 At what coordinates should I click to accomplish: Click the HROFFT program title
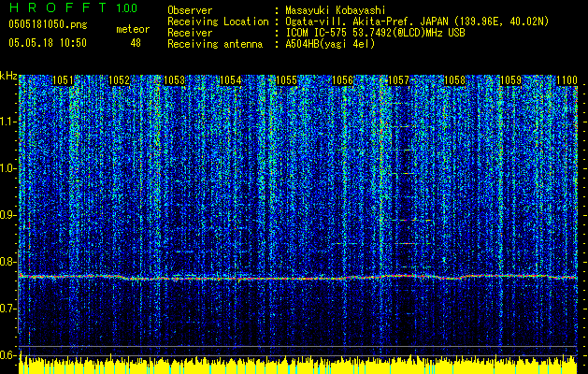click(58, 8)
